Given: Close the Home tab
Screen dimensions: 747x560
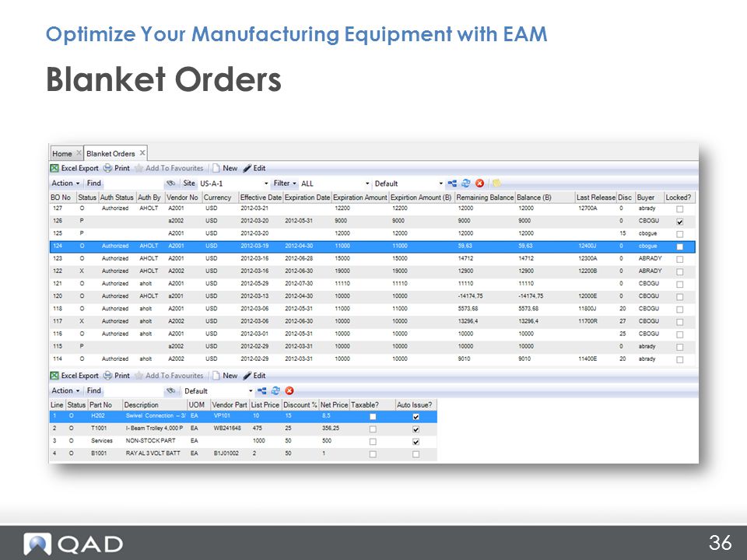Looking at the screenshot, I should pyautogui.click(x=79, y=153).
